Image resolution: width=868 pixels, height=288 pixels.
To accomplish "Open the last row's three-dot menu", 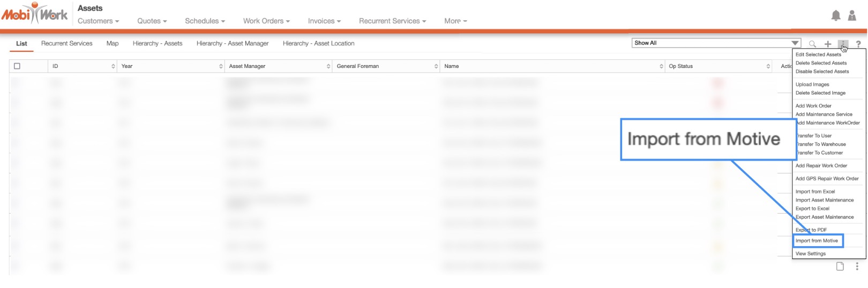I will pyautogui.click(x=857, y=267).
